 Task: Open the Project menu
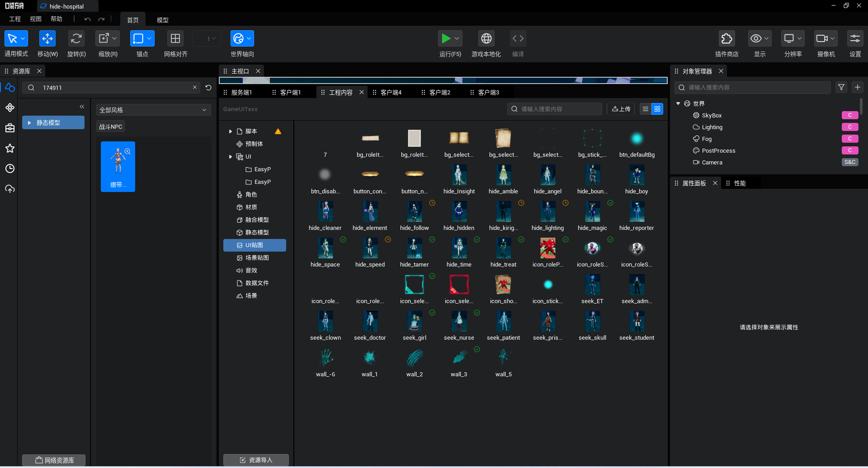(x=15, y=19)
